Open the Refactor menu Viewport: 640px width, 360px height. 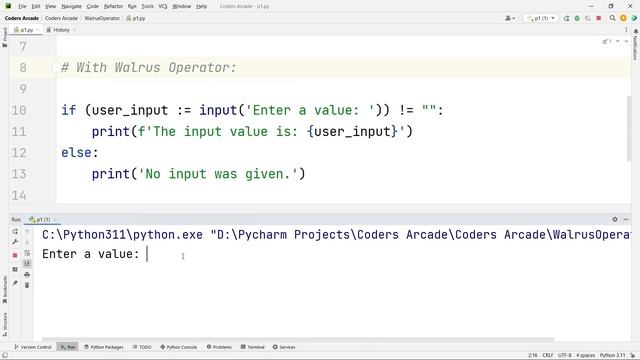click(113, 7)
